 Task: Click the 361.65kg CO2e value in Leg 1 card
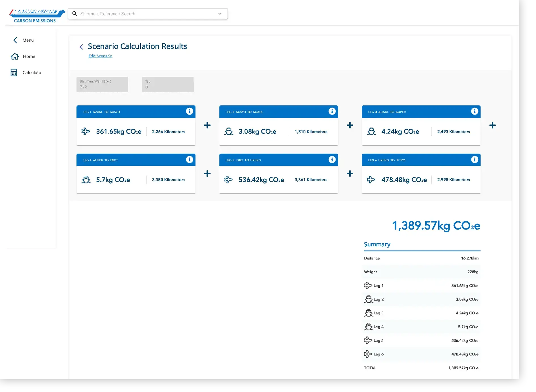tap(118, 132)
